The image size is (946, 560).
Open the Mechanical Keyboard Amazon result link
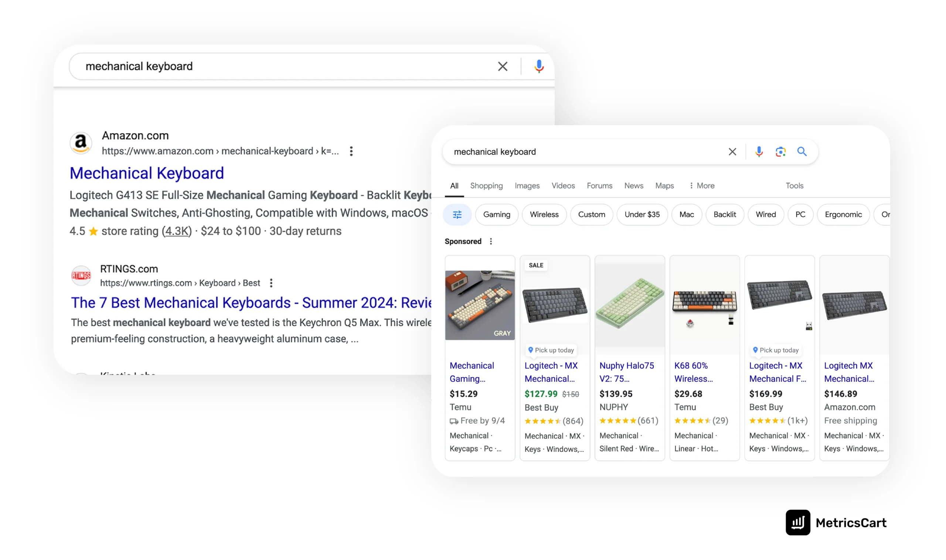tap(147, 173)
